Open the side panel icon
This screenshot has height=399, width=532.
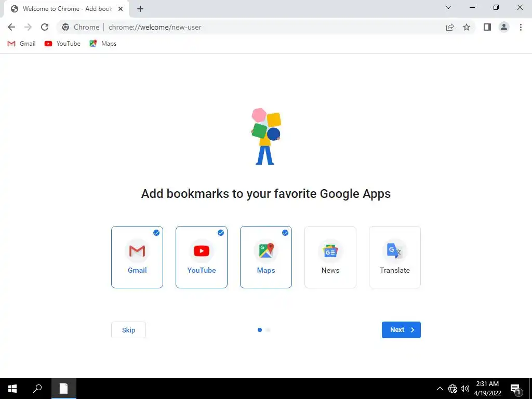(x=487, y=27)
